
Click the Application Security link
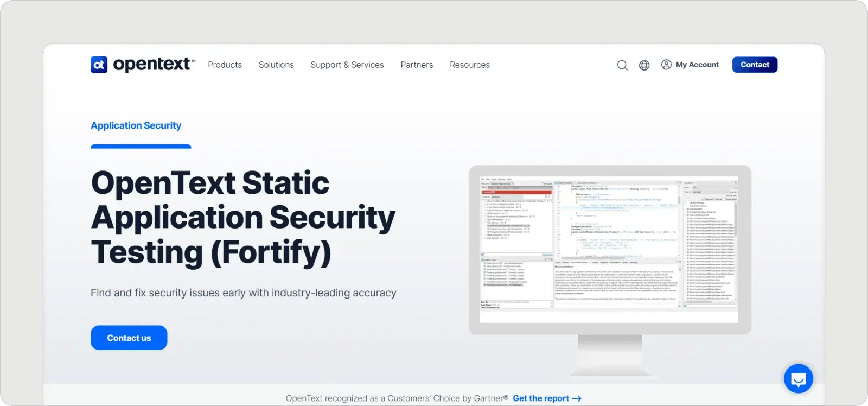[x=136, y=125]
